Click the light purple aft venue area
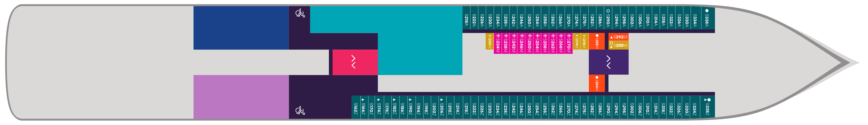This screenshot has height=125, width=868. 241,97
